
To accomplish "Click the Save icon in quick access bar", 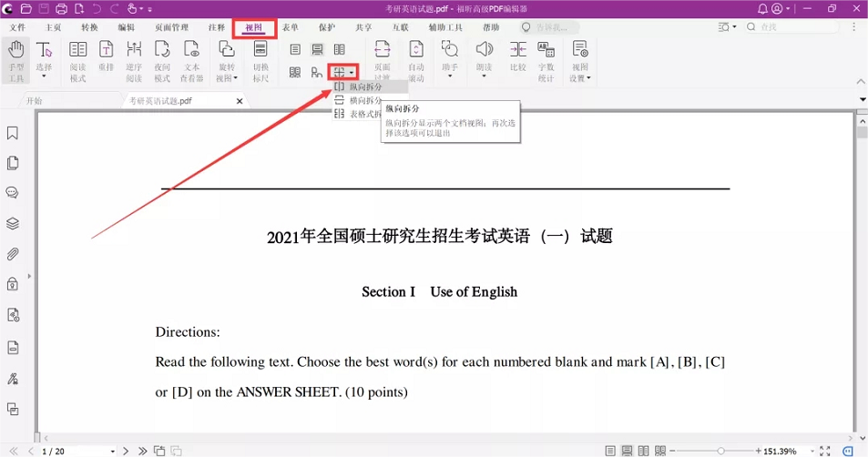I will 44,9.
